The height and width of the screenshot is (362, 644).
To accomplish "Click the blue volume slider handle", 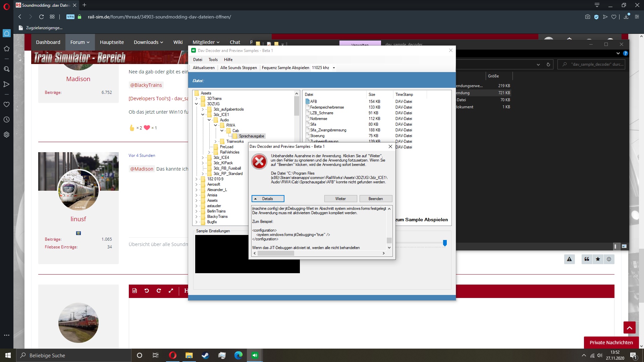I will tap(445, 243).
